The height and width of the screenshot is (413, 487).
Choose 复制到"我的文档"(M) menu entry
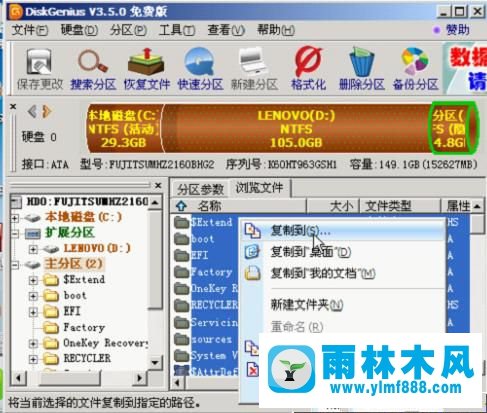coord(342,274)
